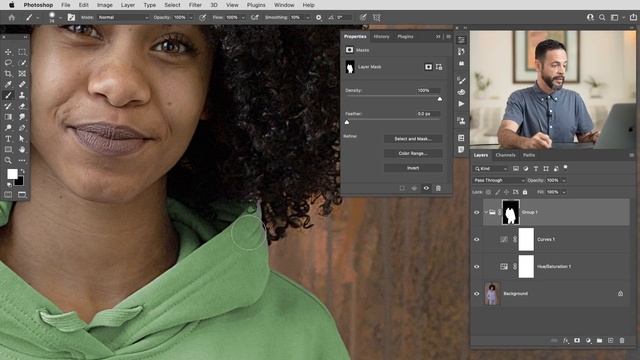Create new layer icon in Layers panel
Screen dimensions: 640x360
coord(611,340)
